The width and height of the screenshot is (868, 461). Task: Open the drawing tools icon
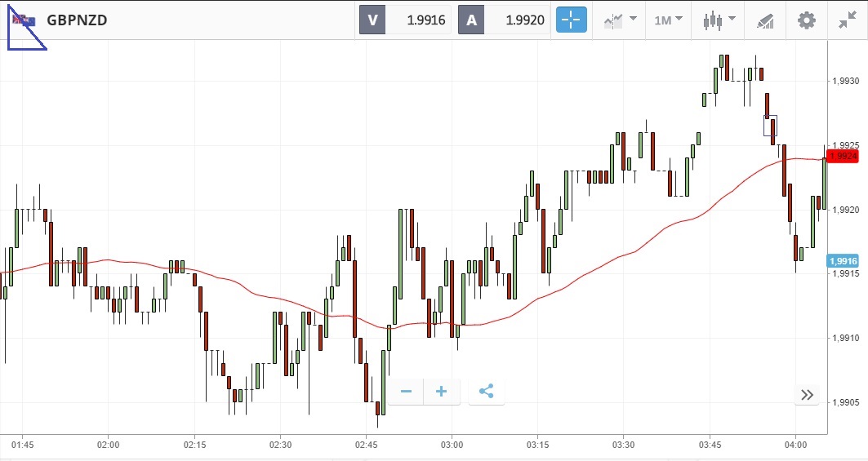[x=764, y=20]
